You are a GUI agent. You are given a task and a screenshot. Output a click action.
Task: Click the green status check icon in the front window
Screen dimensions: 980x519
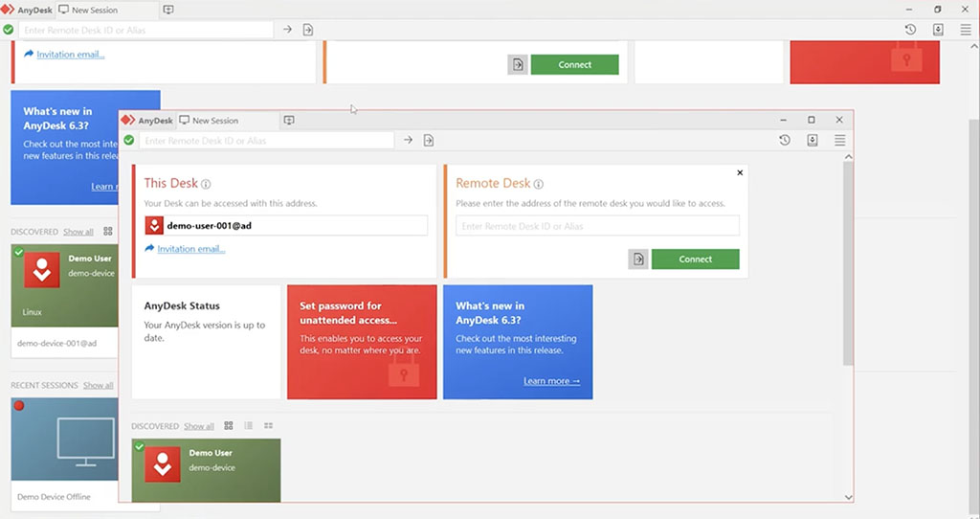[129, 140]
